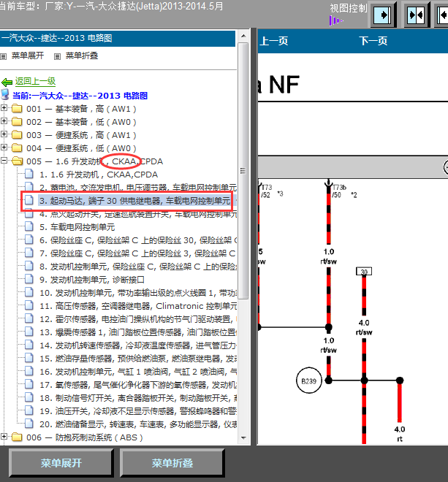This screenshot has width=448, height=482.
Task: Open page 18. 制动信号灯开关
Action: [138, 398]
